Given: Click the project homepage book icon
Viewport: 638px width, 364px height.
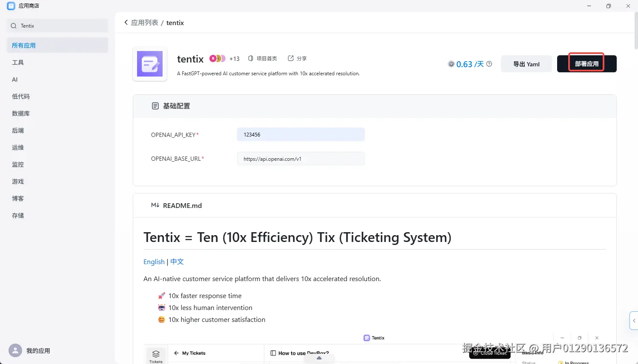Looking at the screenshot, I should tap(251, 58).
